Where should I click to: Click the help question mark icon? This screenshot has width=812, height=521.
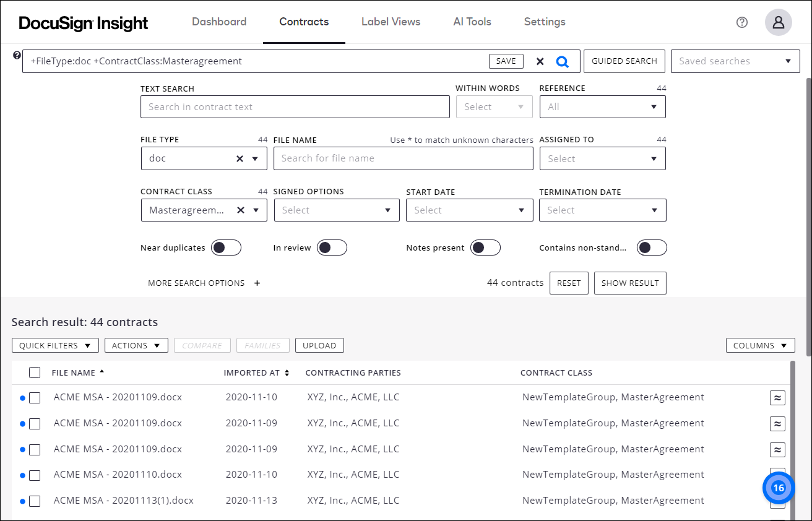click(741, 22)
